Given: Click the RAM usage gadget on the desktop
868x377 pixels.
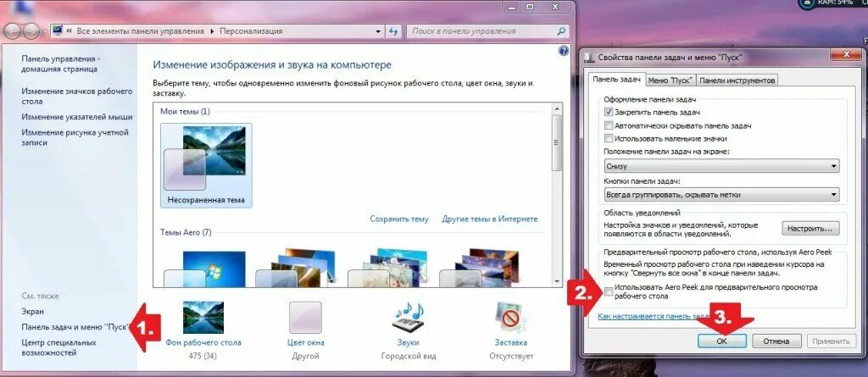Looking at the screenshot, I should (832, 3).
